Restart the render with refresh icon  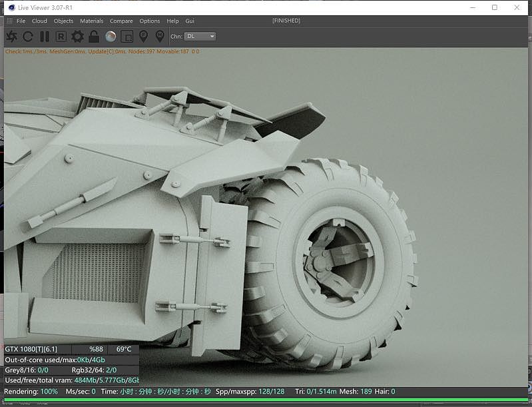tap(28, 36)
